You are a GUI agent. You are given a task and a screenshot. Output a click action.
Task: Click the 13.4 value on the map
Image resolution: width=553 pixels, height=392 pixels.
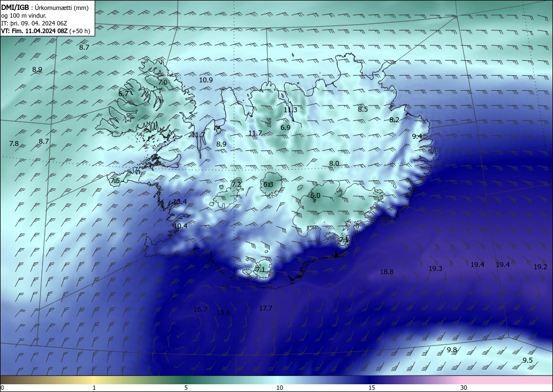point(180,202)
